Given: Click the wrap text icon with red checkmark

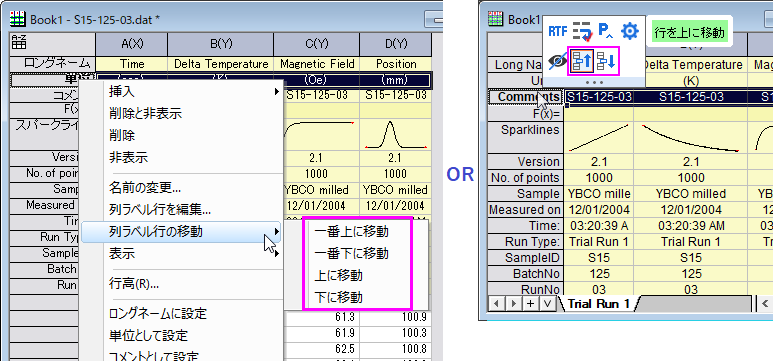Looking at the screenshot, I should tap(582, 32).
